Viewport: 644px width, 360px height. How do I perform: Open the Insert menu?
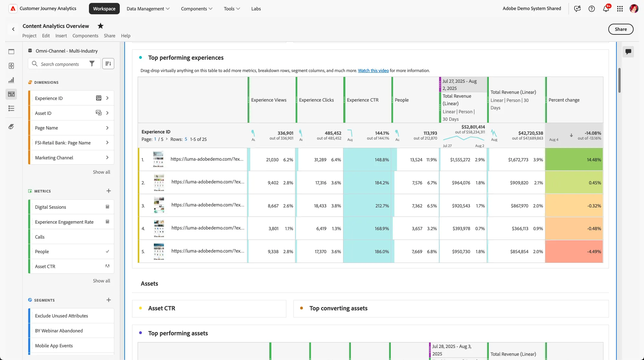tap(61, 36)
